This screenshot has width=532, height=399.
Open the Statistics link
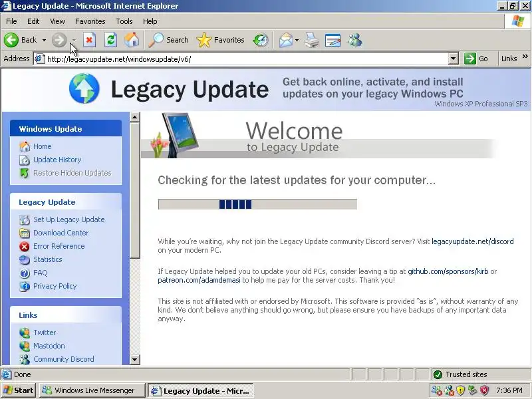[48, 259]
